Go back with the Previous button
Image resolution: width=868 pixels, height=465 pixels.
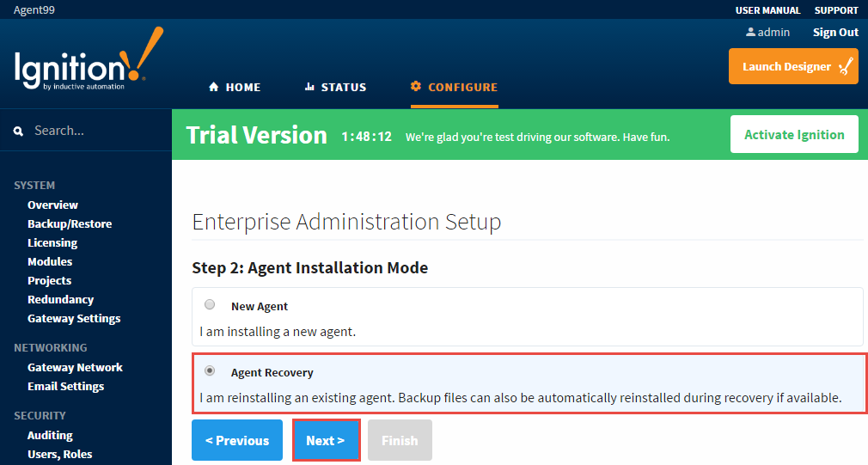click(237, 440)
